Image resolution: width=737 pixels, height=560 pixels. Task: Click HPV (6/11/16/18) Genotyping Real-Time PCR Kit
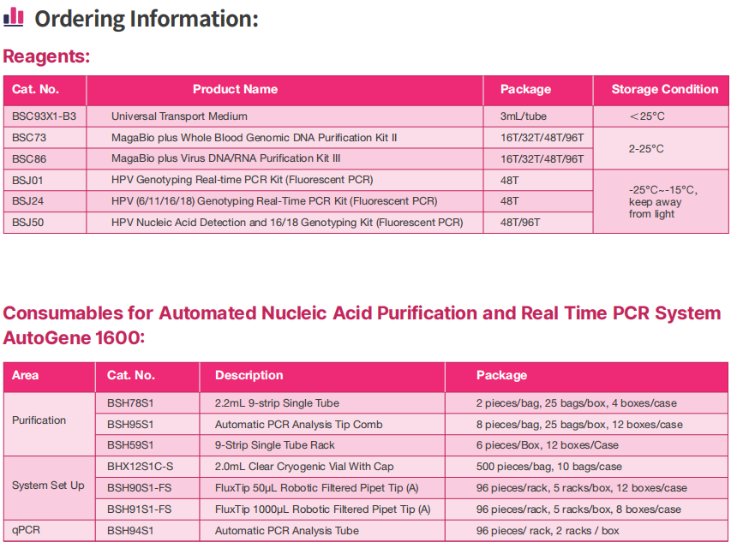273,201
